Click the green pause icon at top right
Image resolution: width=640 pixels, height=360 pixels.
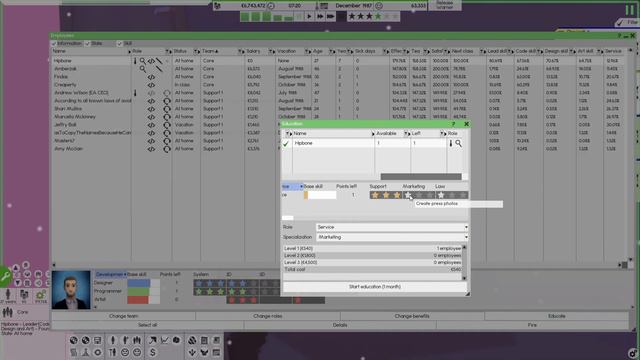click(630, 9)
